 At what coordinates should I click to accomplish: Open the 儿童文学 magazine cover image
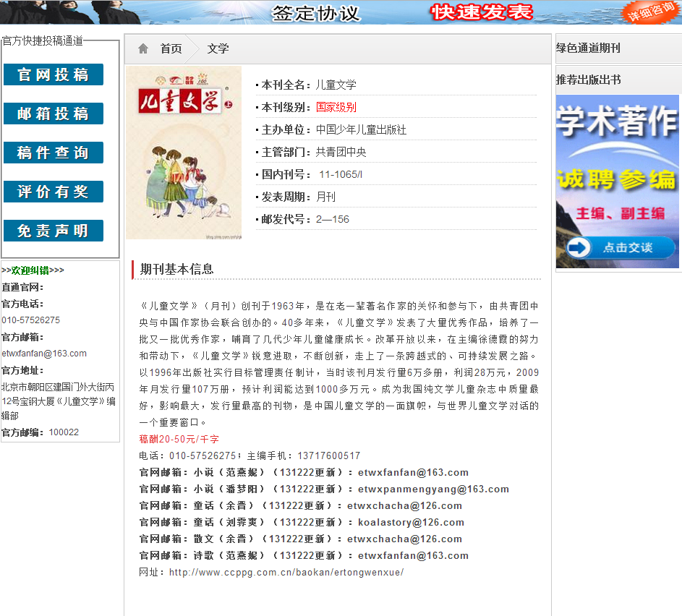[x=184, y=153]
